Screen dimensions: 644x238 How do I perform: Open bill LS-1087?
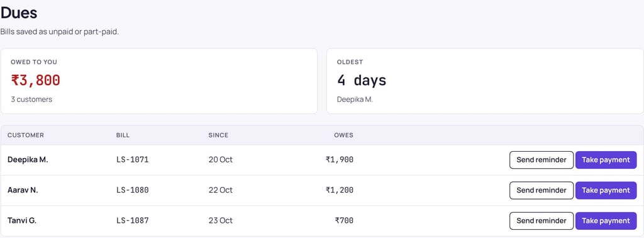coord(132,221)
